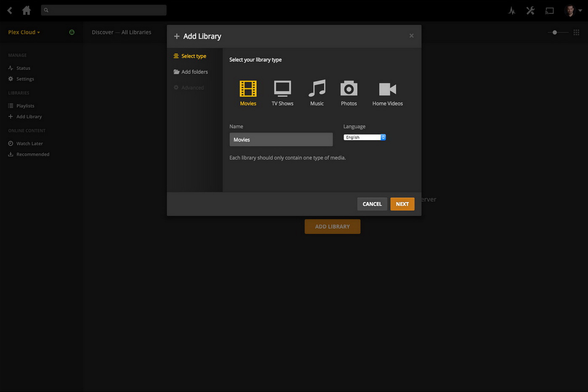Open the user avatar menu
This screenshot has width=588, height=392.
click(x=573, y=10)
